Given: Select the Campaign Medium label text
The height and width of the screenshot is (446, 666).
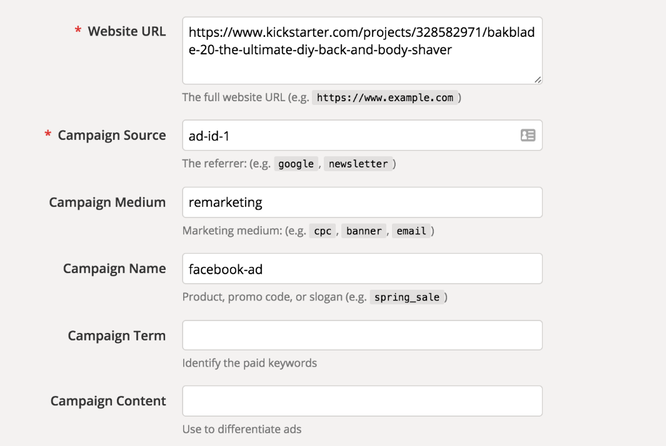Looking at the screenshot, I should point(107,202).
